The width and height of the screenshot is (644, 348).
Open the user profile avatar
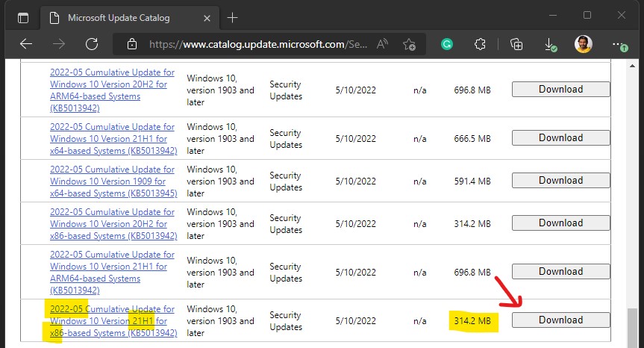tap(584, 44)
